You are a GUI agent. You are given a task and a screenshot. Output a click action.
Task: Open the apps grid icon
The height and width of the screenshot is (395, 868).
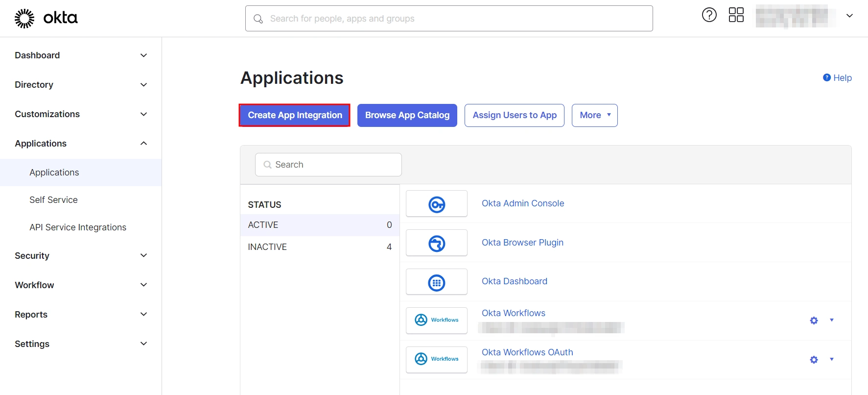coord(736,15)
